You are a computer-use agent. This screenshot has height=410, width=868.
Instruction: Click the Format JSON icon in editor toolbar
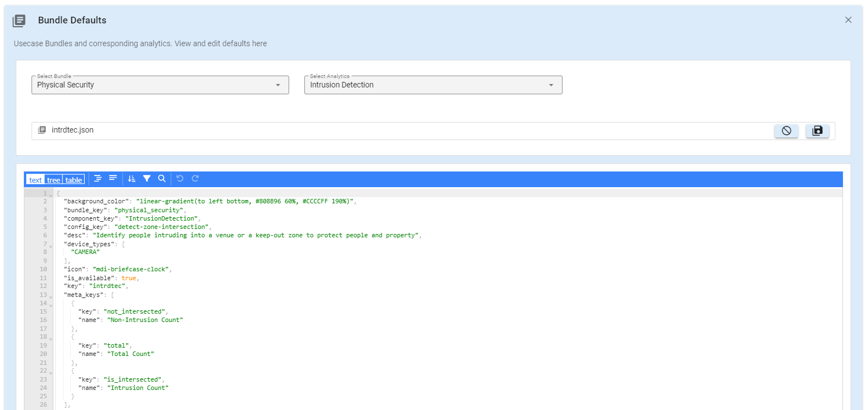tap(98, 179)
